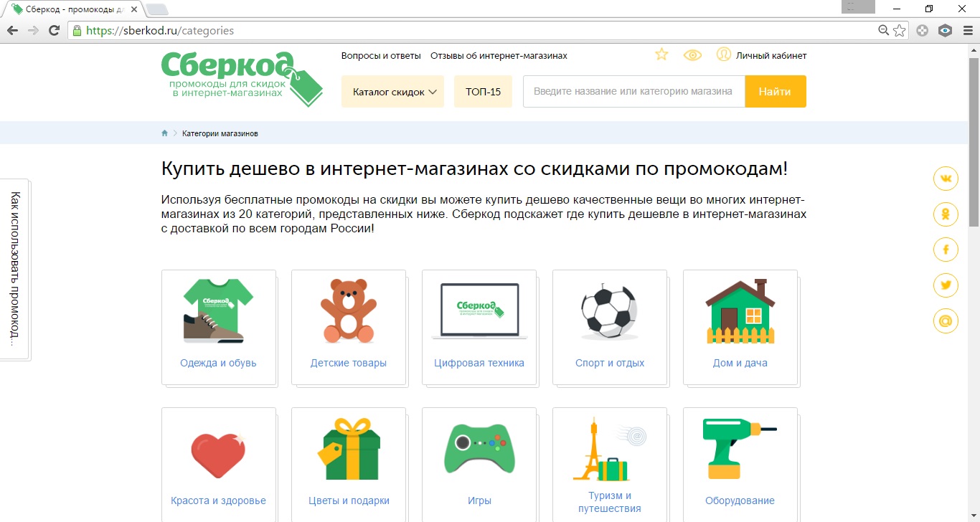Go back using browser back arrow

(x=12, y=31)
